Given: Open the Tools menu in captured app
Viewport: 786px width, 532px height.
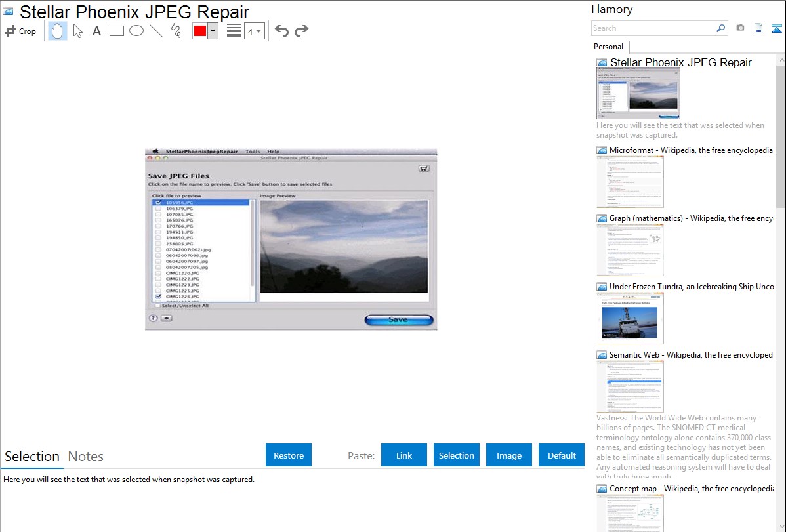Looking at the screenshot, I should [x=253, y=152].
